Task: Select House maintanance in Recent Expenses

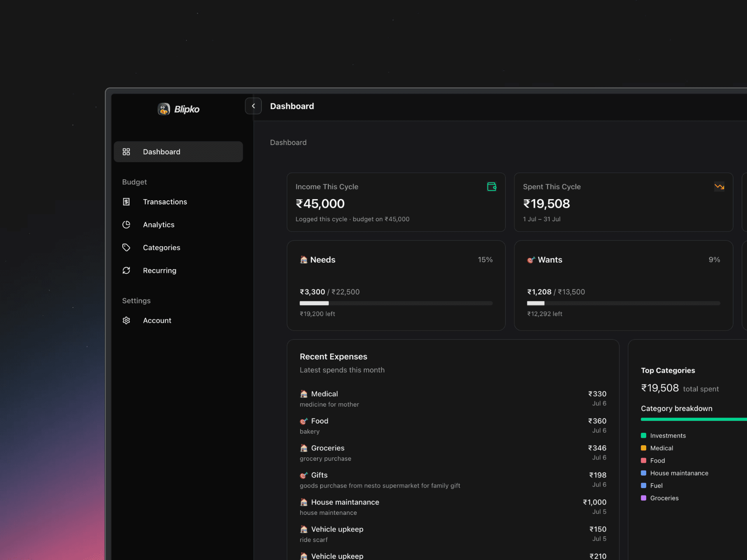Action: tap(345, 502)
